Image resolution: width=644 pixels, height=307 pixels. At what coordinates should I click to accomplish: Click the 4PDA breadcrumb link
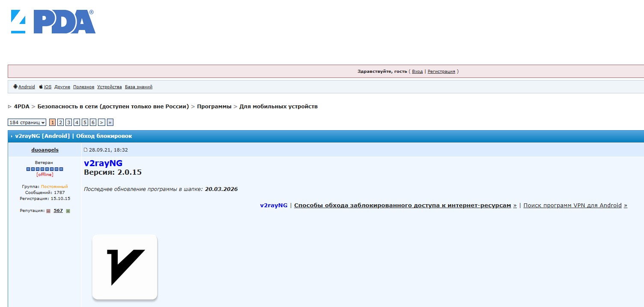(22, 107)
